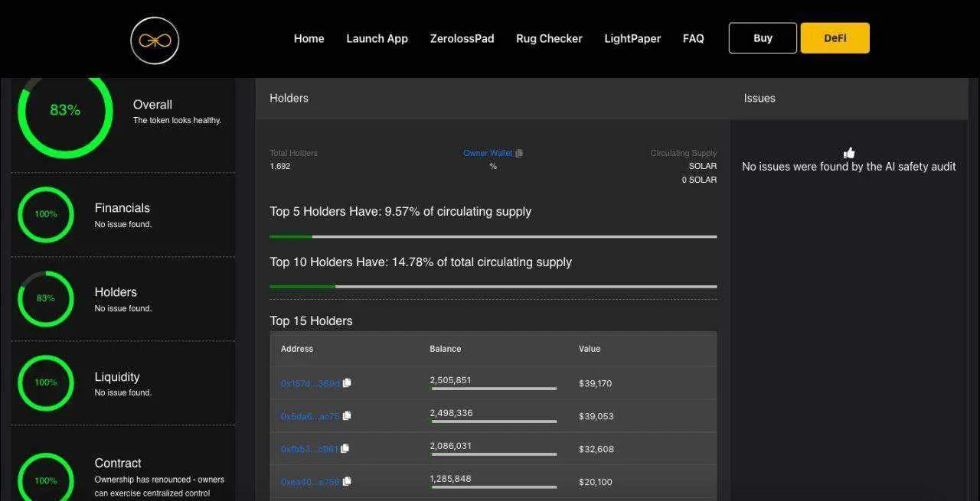Click the yellow DeFi button
Screen dimensions: 980x501
coord(835,38)
